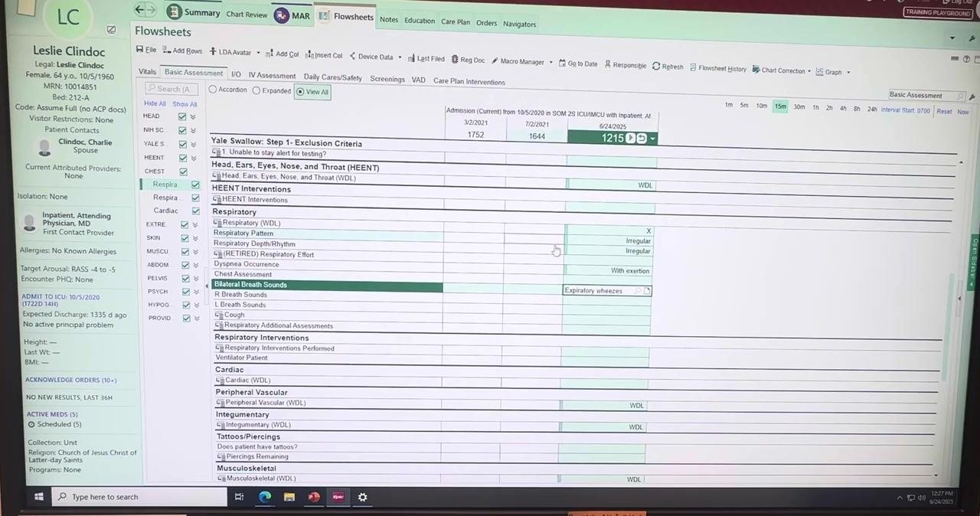
Task: Expand the HEENT group chevron
Action: click(x=193, y=158)
